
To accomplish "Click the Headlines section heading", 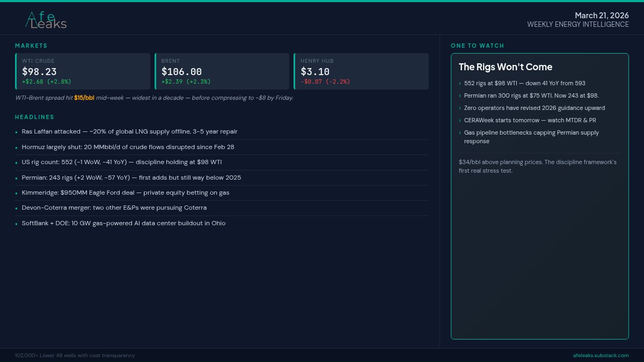I will (34, 117).
